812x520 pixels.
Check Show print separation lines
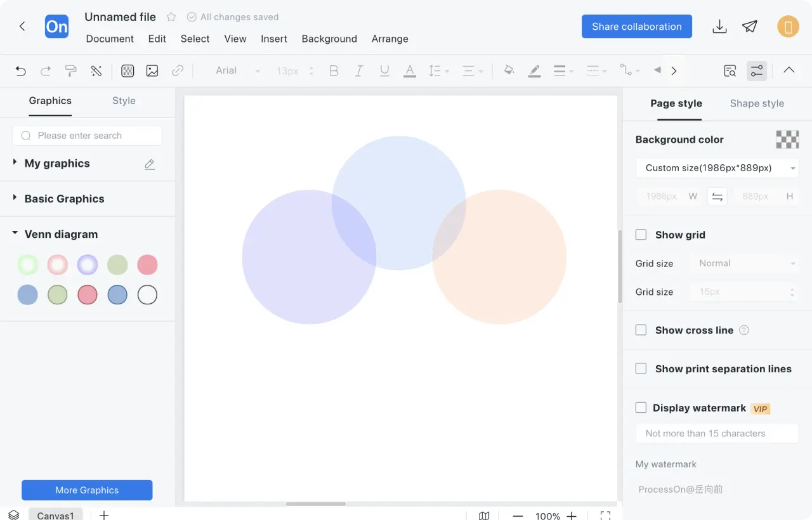pyautogui.click(x=641, y=369)
